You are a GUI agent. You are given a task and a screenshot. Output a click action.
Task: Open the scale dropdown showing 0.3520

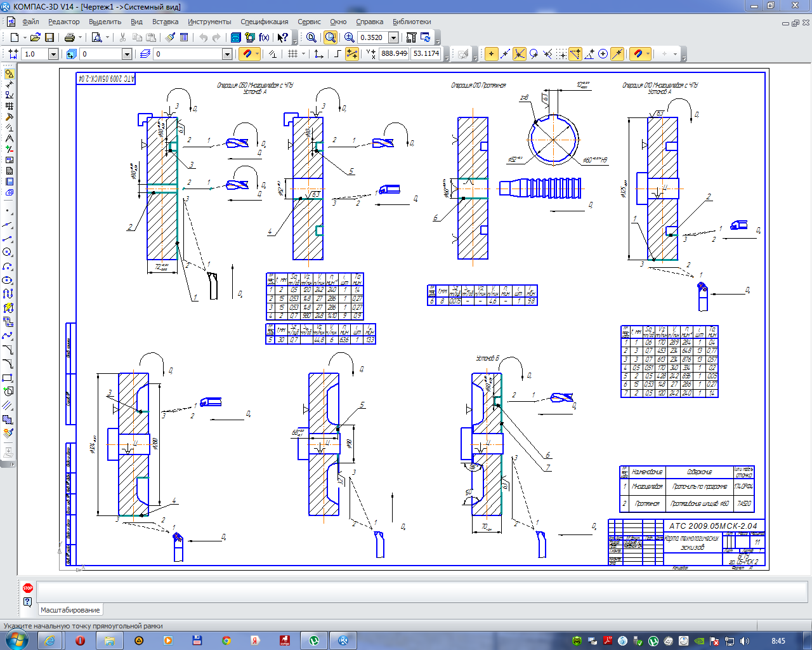393,37
